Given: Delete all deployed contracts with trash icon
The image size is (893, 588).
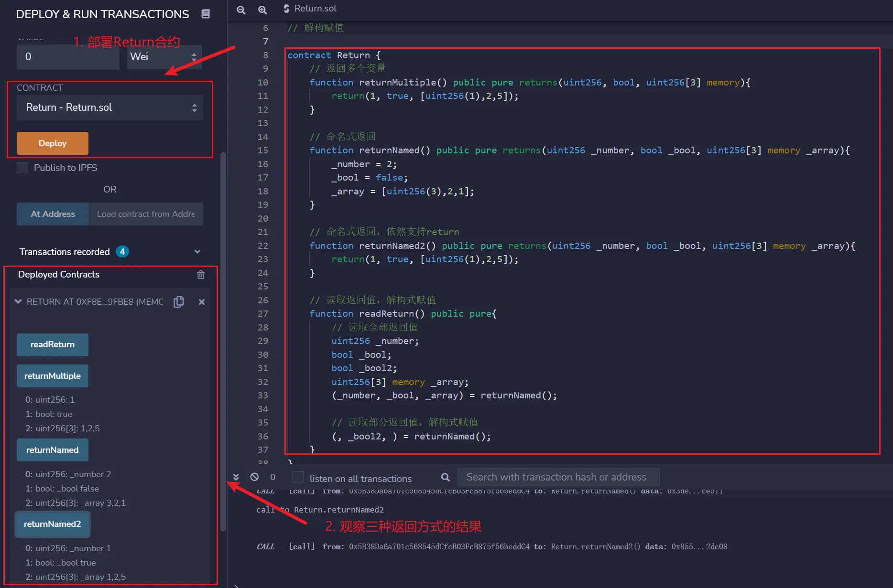Looking at the screenshot, I should point(201,275).
